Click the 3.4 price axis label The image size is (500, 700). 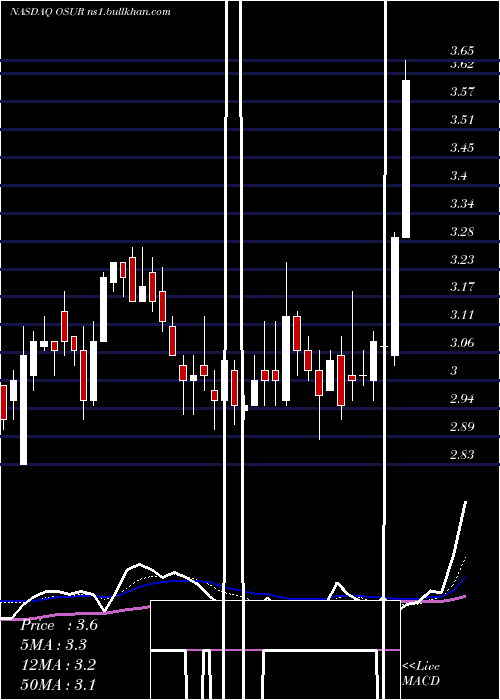point(459,176)
